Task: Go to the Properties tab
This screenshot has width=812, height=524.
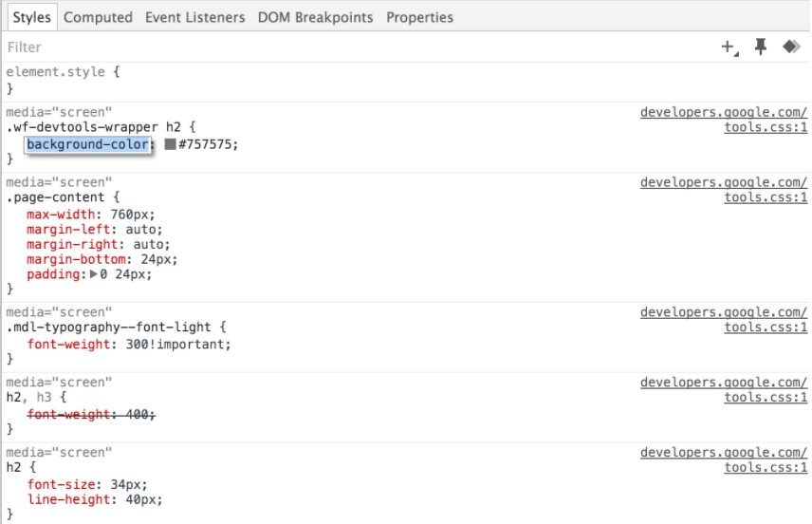Action: point(419,17)
